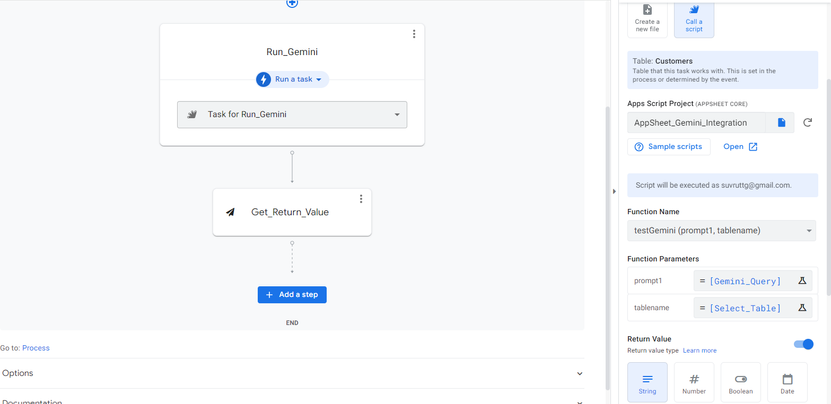Image resolution: width=831 pixels, height=404 pixels.
Task: Select the Create a new file task type
Action: tap(647, 20)
